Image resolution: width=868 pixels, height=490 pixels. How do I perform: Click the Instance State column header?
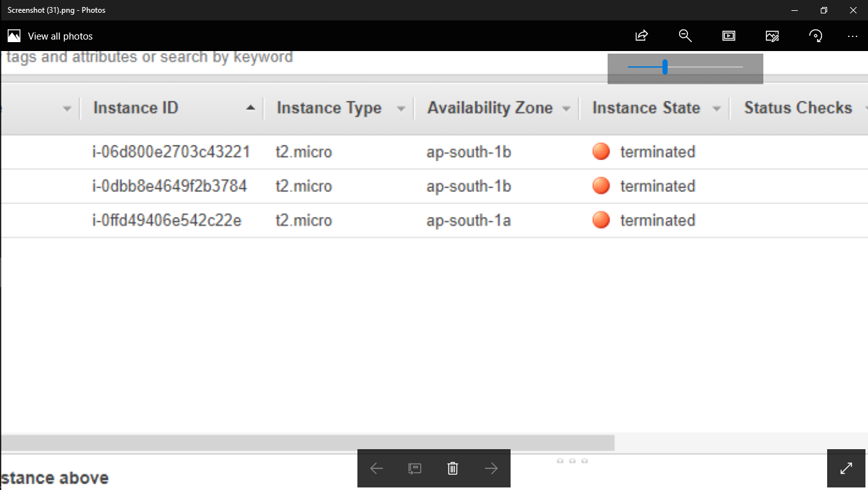(x=646, y=108)
